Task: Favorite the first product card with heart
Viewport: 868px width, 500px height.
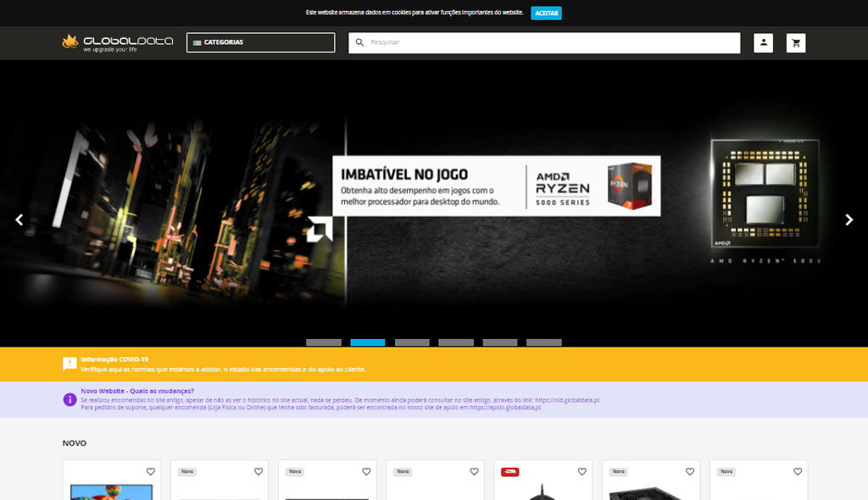Action: (x=151, y=472)
